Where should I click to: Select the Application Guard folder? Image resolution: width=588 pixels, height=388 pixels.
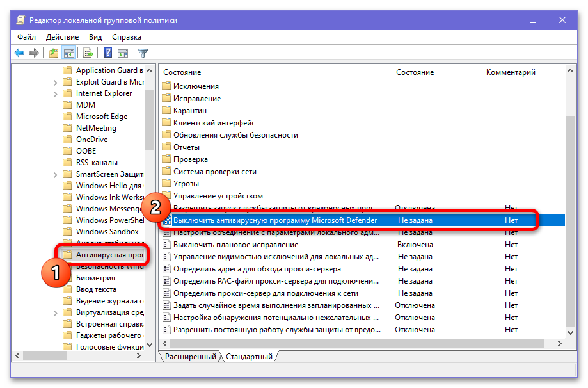coord(103,70)
